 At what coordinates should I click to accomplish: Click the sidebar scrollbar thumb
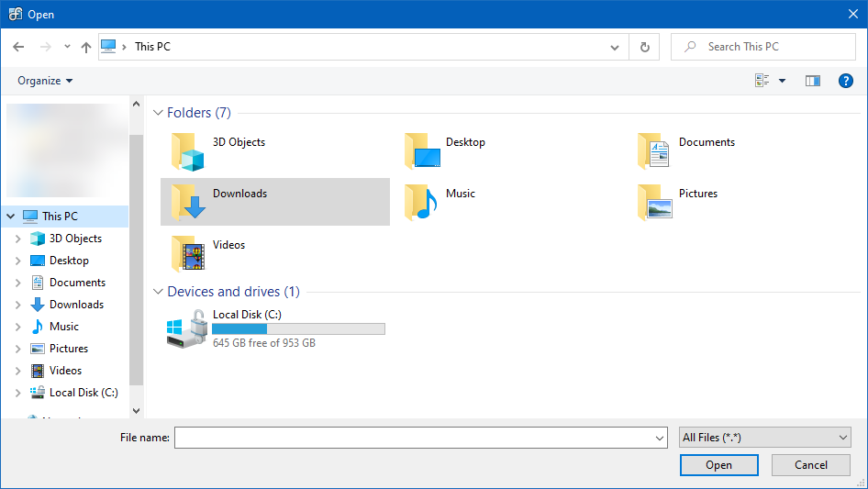click(136, 260)
